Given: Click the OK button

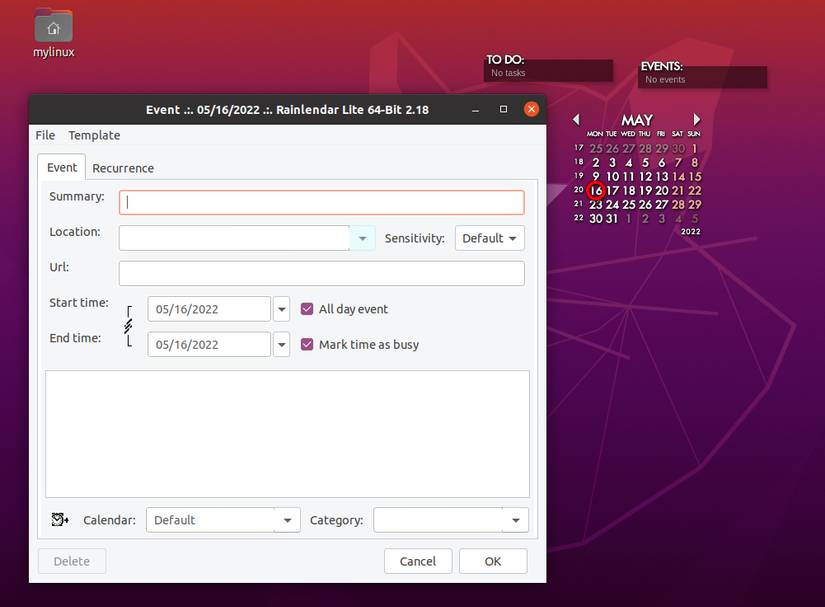Looking at the screenshot, I should pos(493,561).
